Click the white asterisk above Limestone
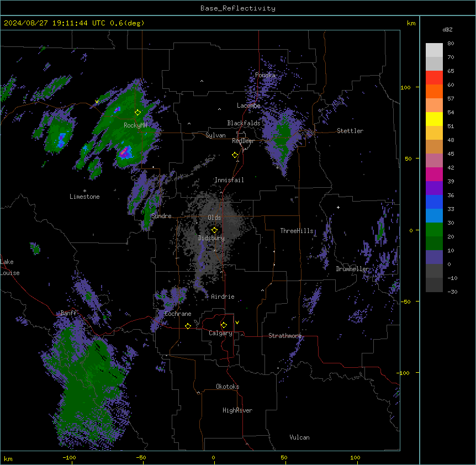The width and height of the screenshot is (476, 465). coord(84,191)
